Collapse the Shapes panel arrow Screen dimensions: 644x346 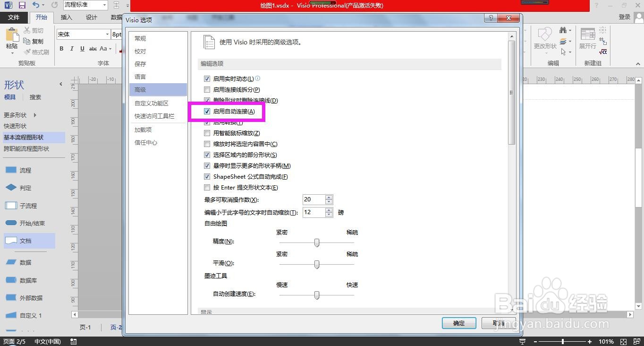60,84
